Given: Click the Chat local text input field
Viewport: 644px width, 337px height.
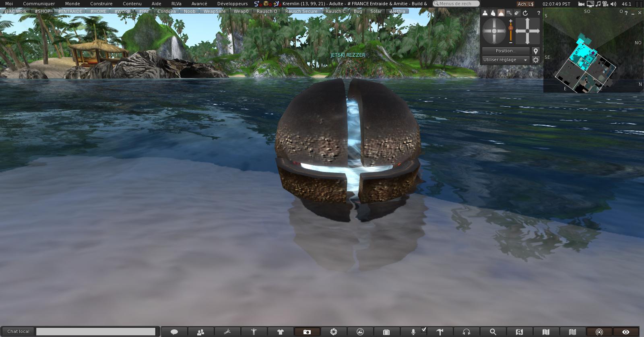Looking at the screenshot, I should (96, 331).
